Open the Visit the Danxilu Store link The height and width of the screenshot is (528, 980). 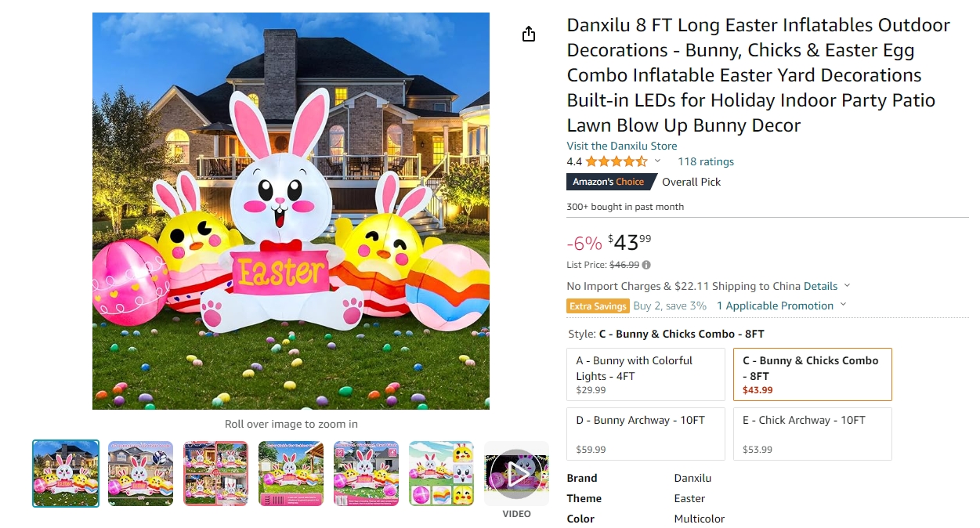(622, 146)
